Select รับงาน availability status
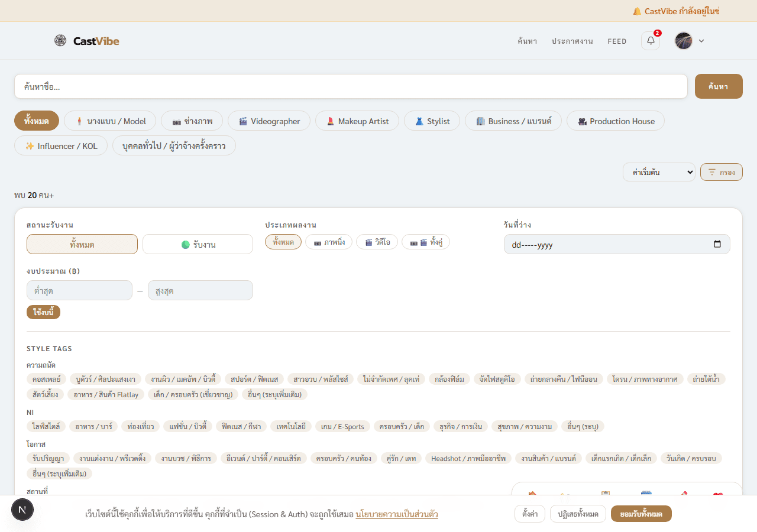Screen dimensions: 757x532 [x=198, y=244]
